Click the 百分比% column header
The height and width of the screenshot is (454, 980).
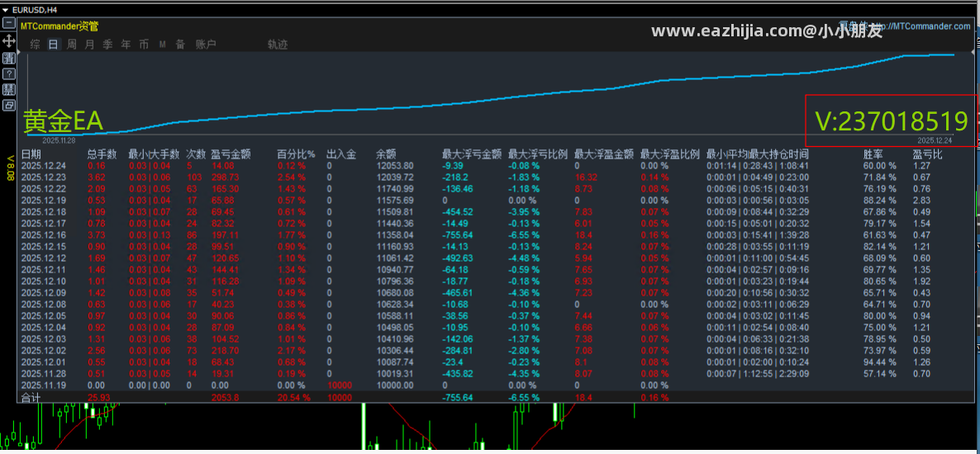click(297, 154)
